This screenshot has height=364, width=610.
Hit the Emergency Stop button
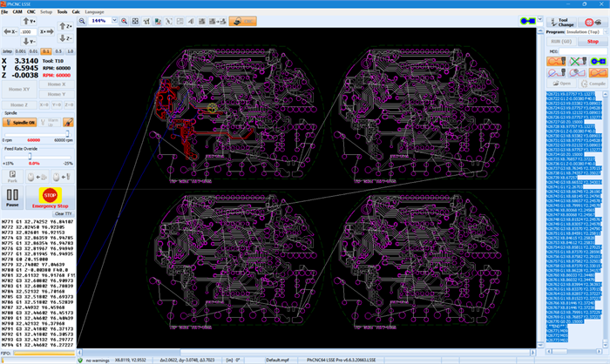point(51,198)
